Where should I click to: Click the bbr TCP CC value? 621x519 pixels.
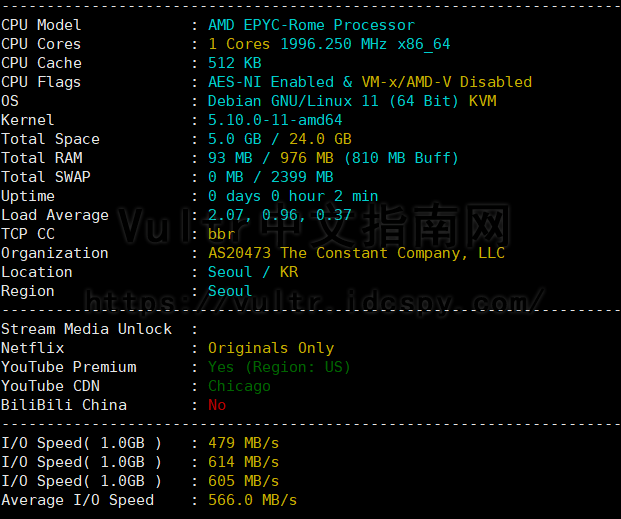click(221, 234)
